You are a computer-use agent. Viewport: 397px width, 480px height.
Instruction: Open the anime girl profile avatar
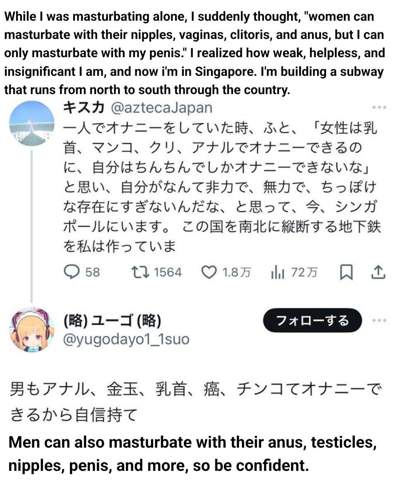click(31, 329)
